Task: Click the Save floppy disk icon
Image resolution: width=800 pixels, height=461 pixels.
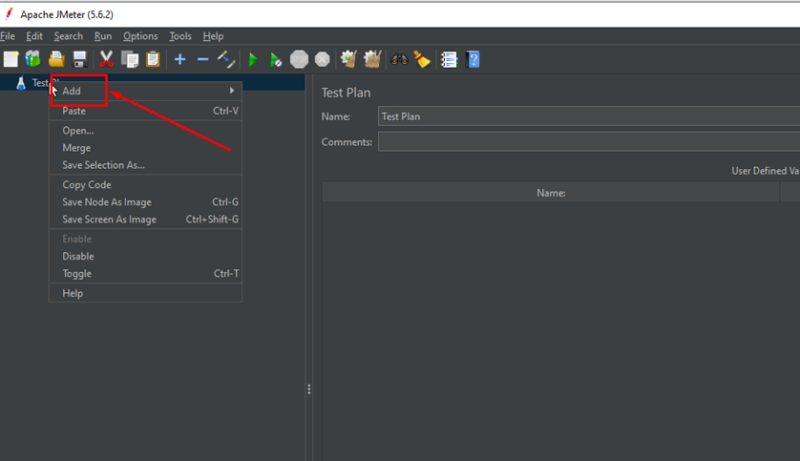Action: (x=80, y=59)
